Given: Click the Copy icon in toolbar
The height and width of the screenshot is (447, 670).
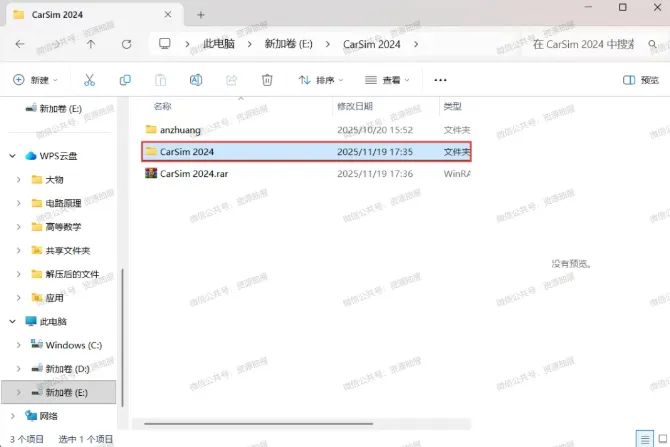Looking at the screenshot, I should 125,80.
